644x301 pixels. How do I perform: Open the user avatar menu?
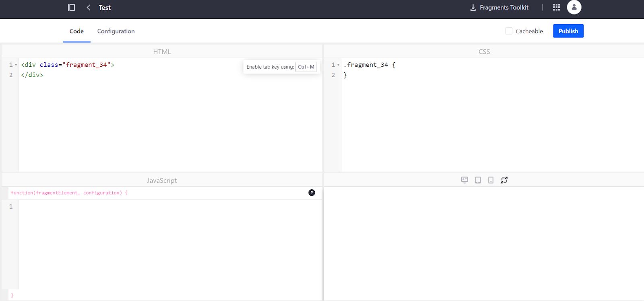[x=574, y=7]
